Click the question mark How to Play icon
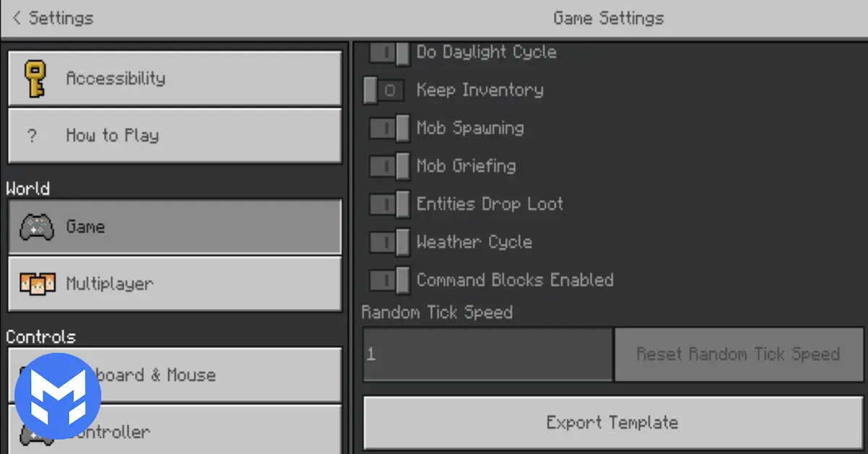The width and height of the screenshot is (868, 454). pos(32,135)
